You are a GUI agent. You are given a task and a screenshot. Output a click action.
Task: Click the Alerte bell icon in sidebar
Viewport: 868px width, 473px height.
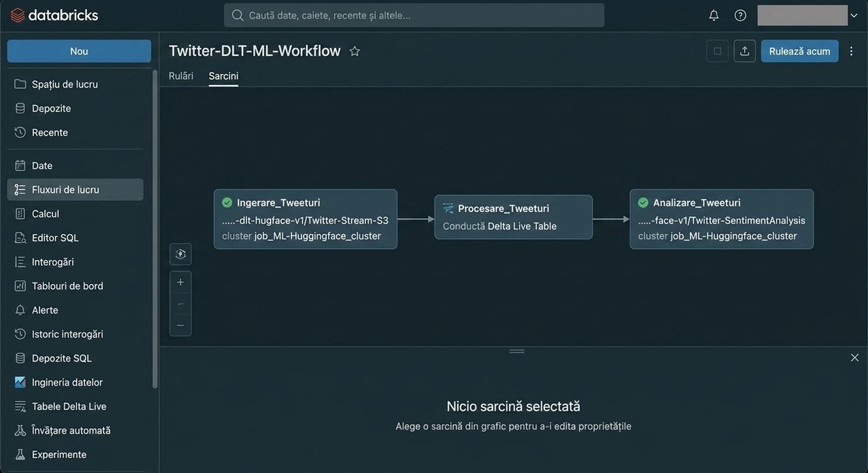[x=20, y=310]
